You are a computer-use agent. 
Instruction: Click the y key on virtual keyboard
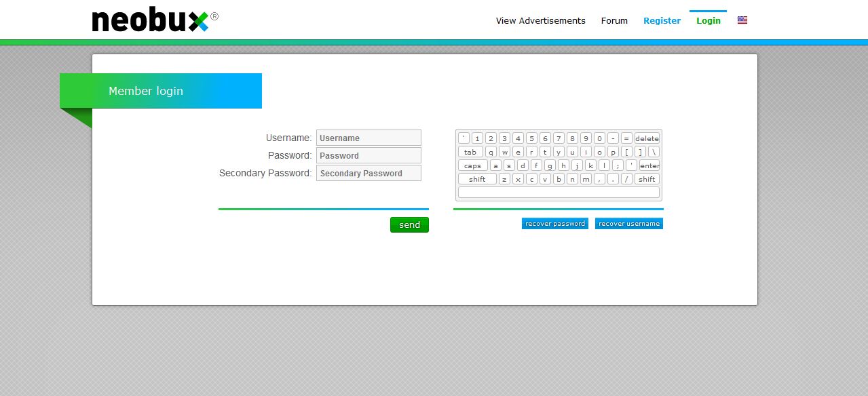pos(559,152)
